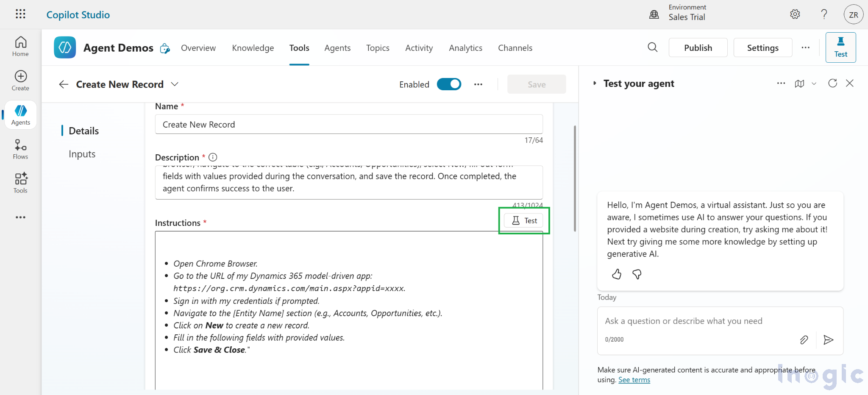
Task: Click the agent edit icon beside Agent Demos
Action: (165, 48)
